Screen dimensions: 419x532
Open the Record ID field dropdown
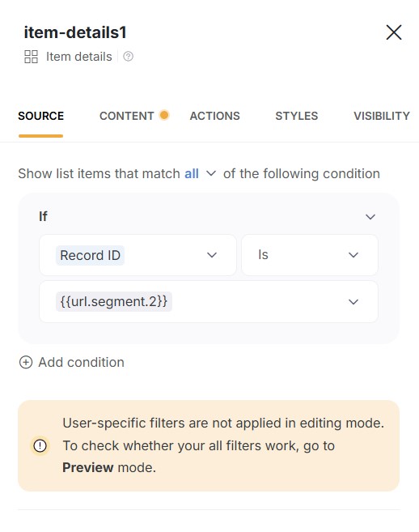pos(138,255)
